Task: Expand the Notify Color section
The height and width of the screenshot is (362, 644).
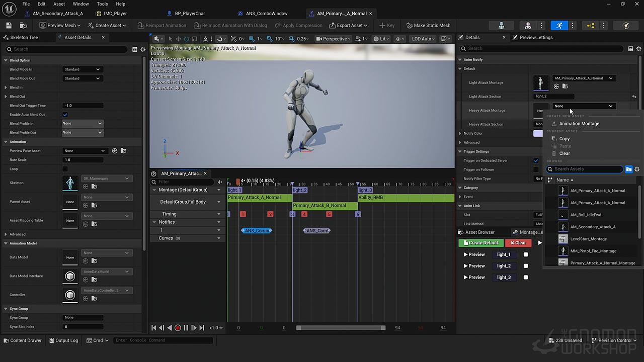Action: coord(460,133)
